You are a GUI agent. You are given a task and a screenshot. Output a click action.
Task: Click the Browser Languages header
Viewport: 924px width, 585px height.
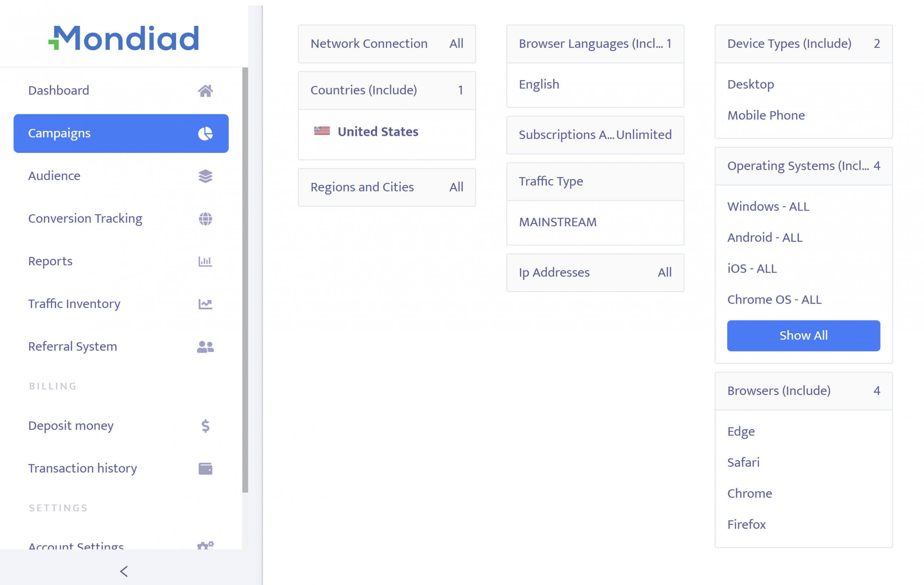click(x=595, y=44)
